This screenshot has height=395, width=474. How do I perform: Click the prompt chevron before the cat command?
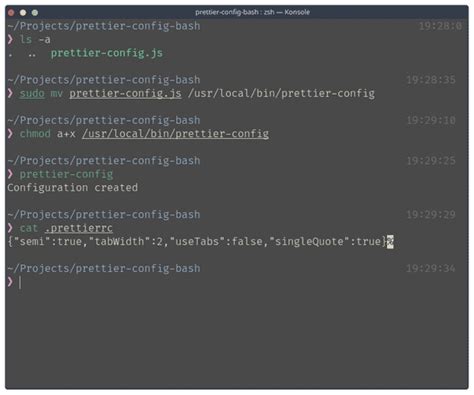tap(10, 228)
